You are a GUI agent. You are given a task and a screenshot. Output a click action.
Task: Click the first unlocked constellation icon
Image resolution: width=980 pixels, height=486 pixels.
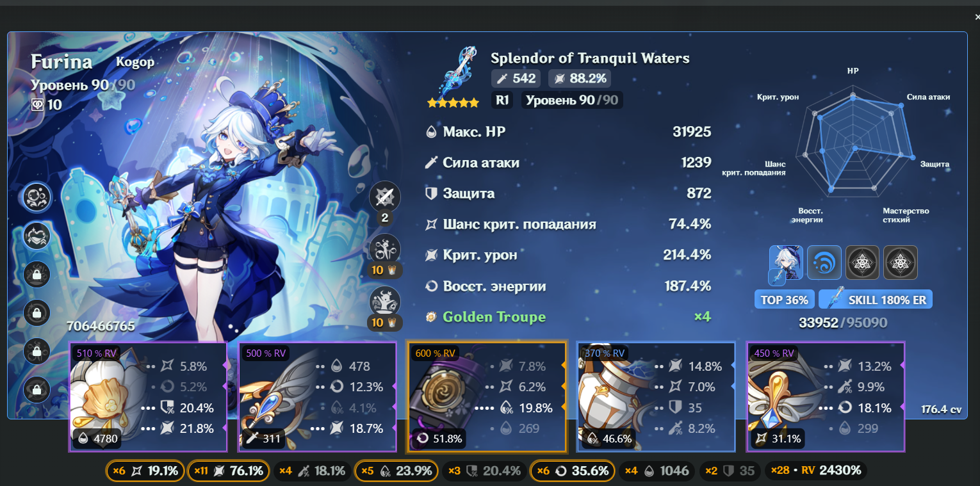(37, 197)
